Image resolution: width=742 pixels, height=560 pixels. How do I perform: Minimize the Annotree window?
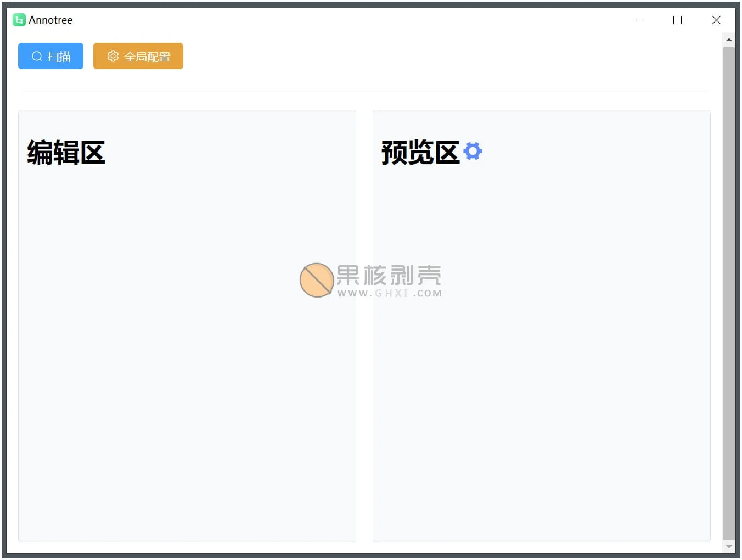[639, 20]
